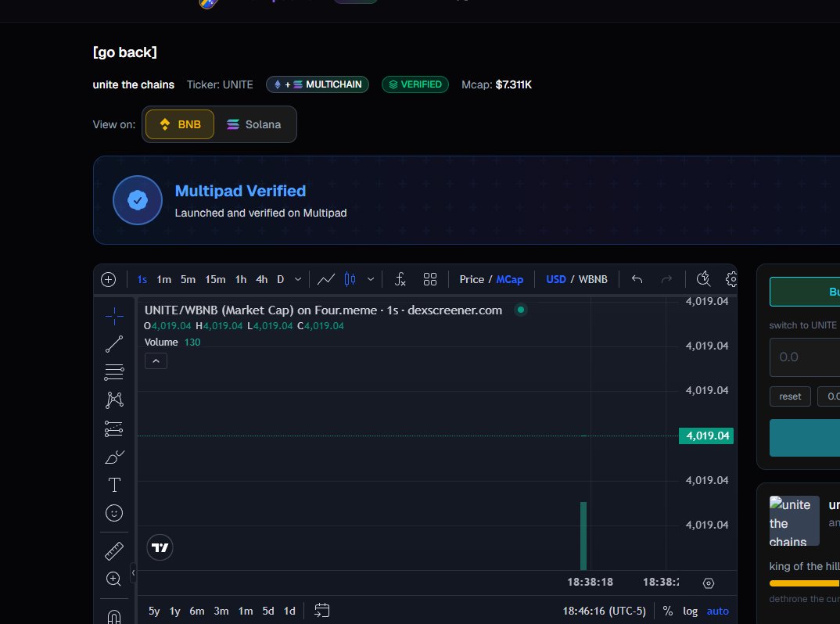Undo the last chart action
Viewport: 840px width, 624px height.
(x=637, y=279)
